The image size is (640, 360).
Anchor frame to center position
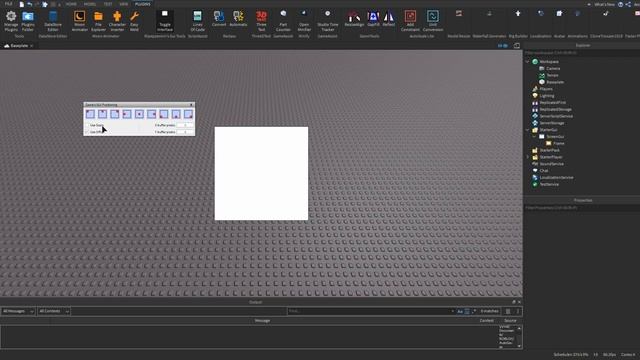point(139,114)
